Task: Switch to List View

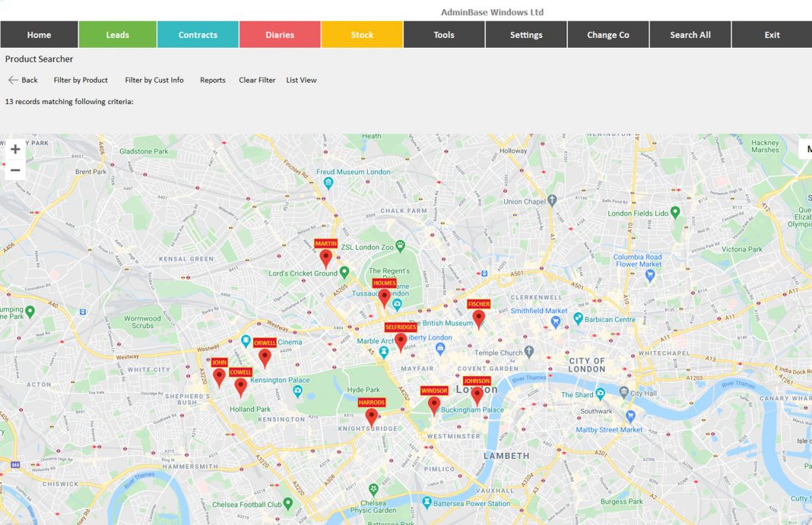Action: (301, 81)
